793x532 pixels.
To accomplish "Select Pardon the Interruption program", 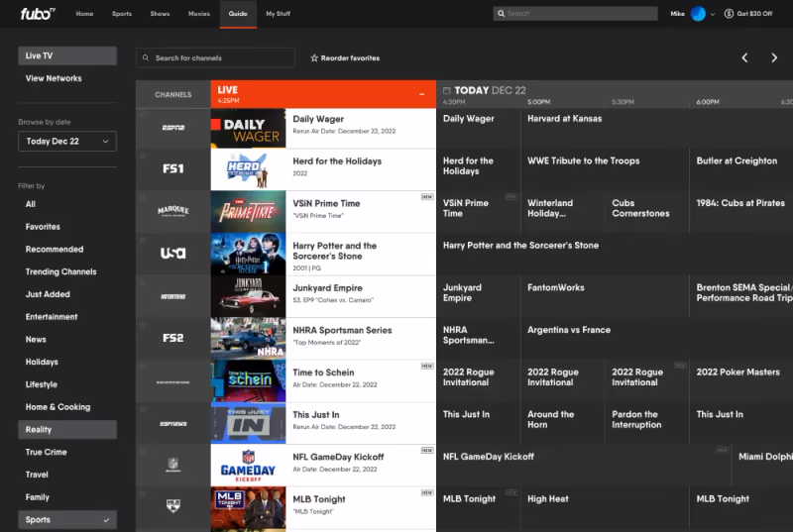I will click(x=636, y=419).
